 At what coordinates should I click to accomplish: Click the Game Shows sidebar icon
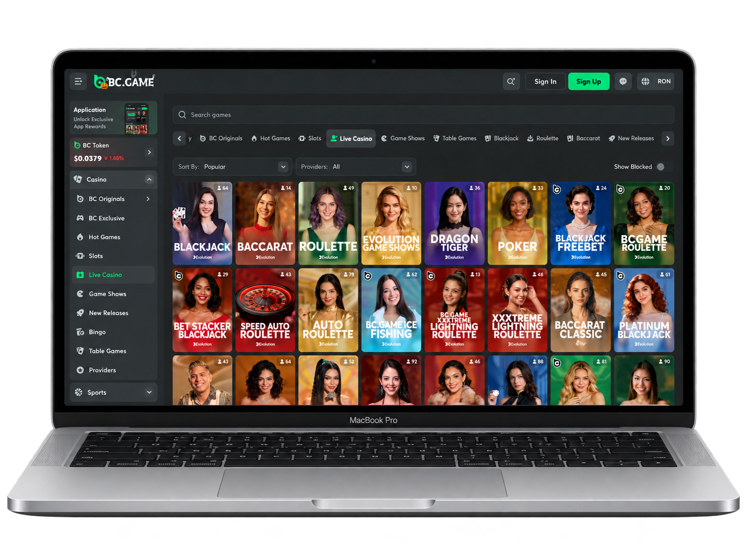80,294
